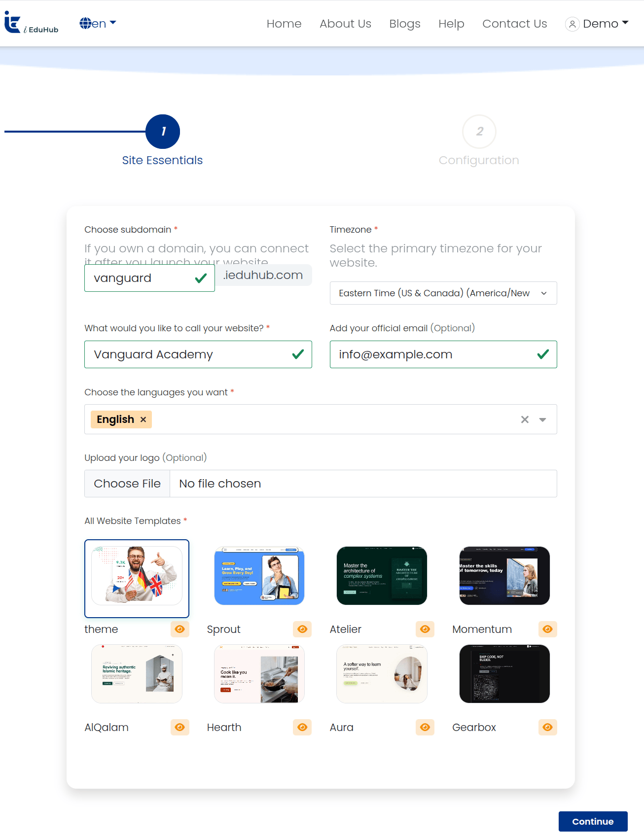This screenshot has height=836, width=644.
Task: Preview the Momentum template via eye icon
Action: tap(547, 629)
